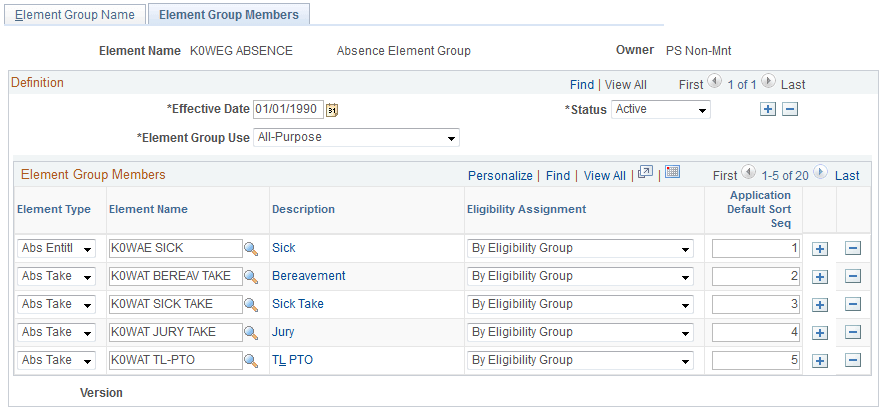Open grid in new window icon

point(645,174)
